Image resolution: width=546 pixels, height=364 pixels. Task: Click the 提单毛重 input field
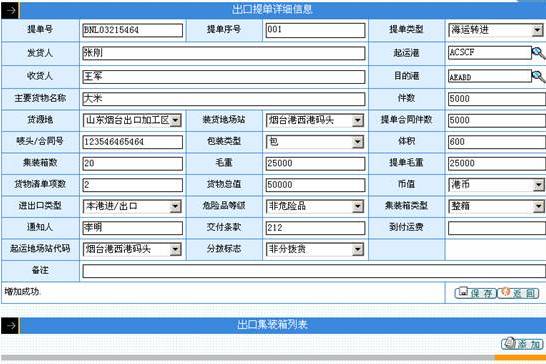pyautogui.click(x=497, y=163)
